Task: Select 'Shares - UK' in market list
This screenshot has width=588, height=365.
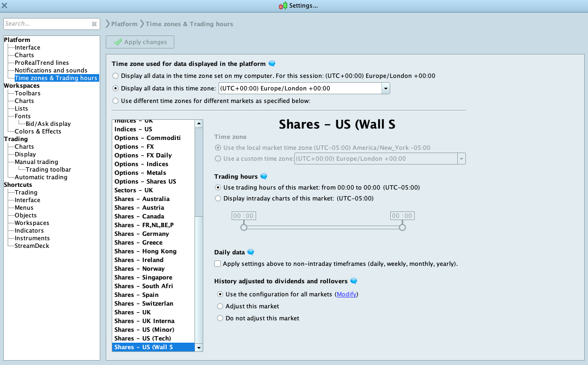Action: tap(153, 312)
